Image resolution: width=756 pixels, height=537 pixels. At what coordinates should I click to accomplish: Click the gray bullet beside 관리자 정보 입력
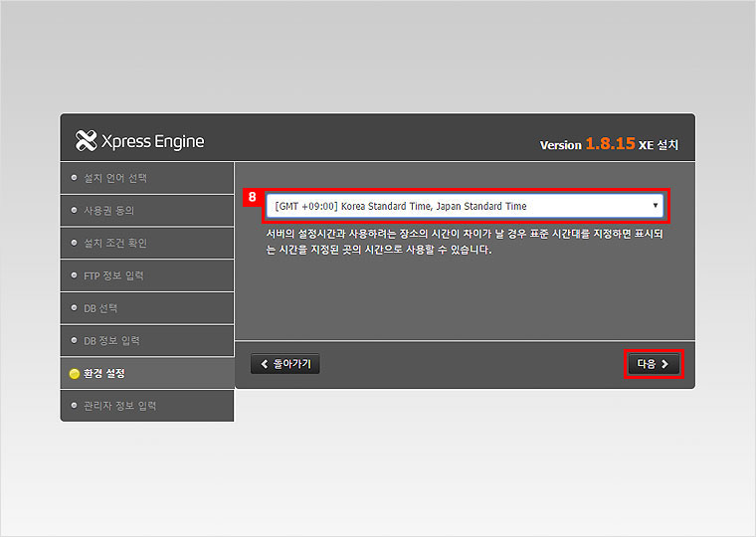click(74, 406)
